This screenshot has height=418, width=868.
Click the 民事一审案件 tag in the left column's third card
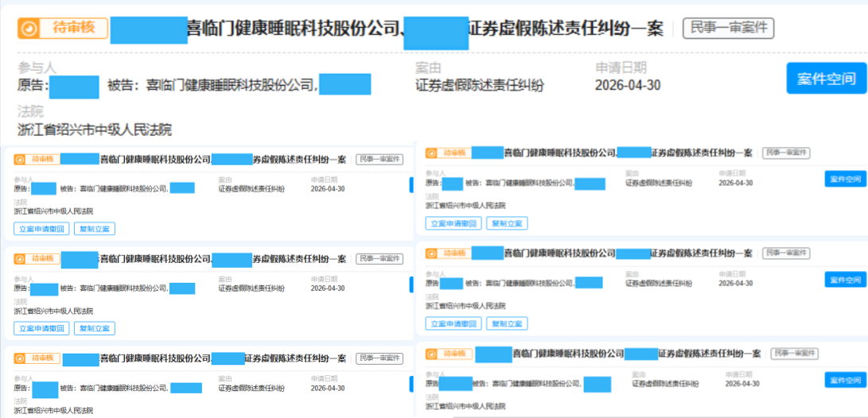380,359
